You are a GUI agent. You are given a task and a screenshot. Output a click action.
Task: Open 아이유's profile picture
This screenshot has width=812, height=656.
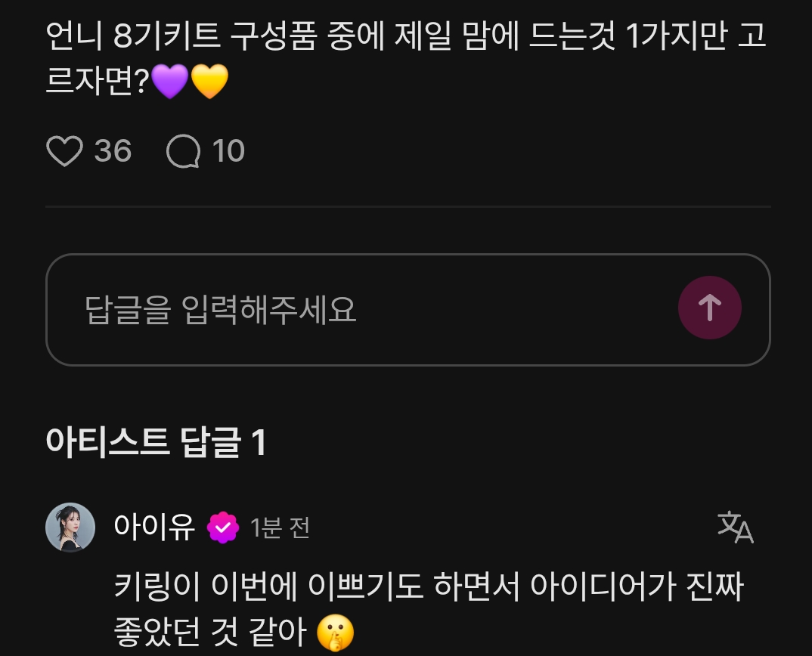(70, 527)
